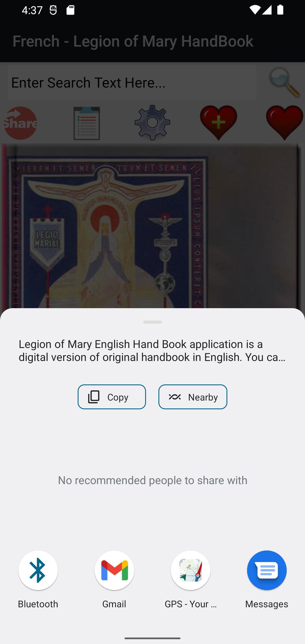Tap the bottom navigation home pill
The width and height of the screenshot is (305, 644).
tap(152, 638)
